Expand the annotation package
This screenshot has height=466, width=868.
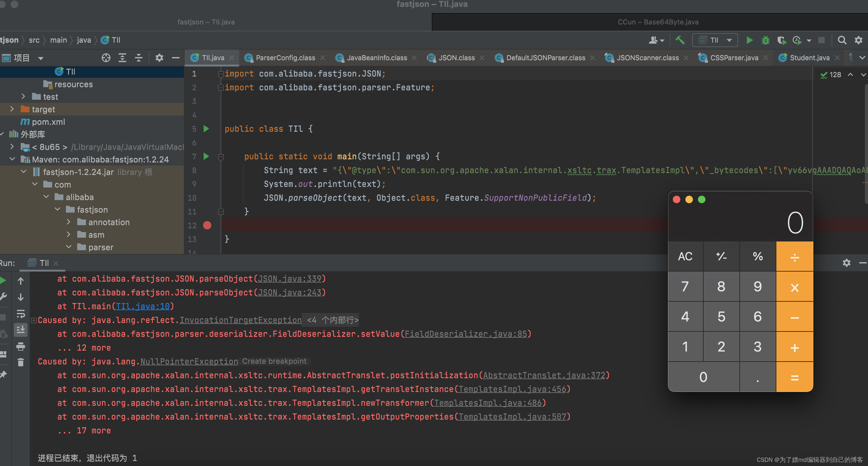point(68,222)
